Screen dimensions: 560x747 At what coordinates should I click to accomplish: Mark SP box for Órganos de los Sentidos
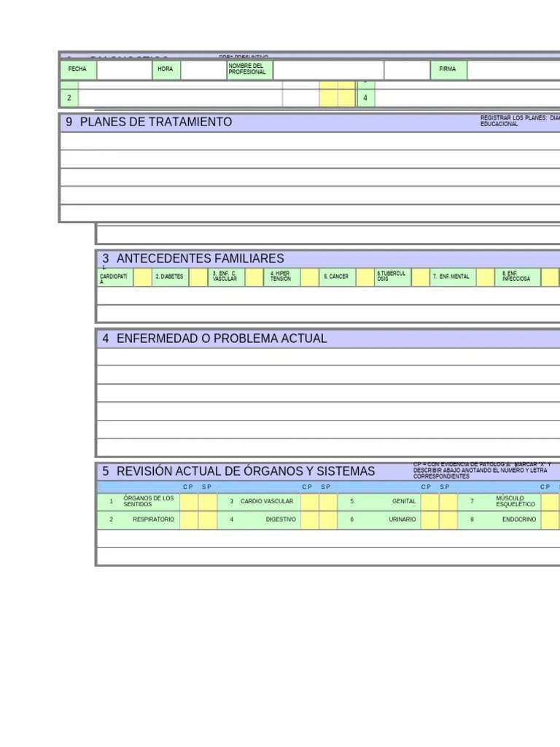coord(208,502)
